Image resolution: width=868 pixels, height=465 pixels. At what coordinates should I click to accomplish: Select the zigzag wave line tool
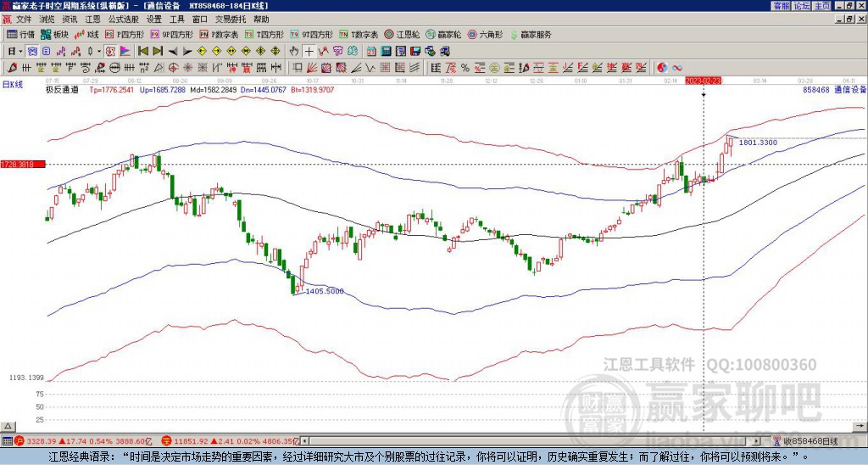click(370, 68)
